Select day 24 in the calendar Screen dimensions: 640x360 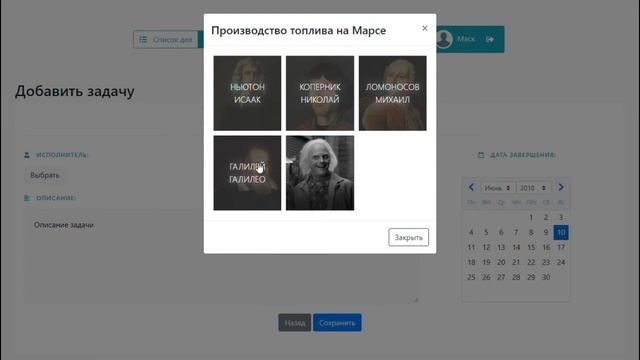click(x=561, y=262)
